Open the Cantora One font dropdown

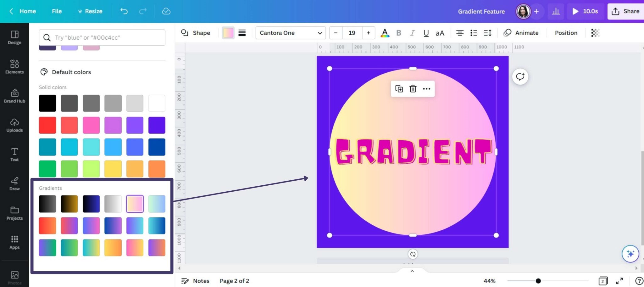290,33
